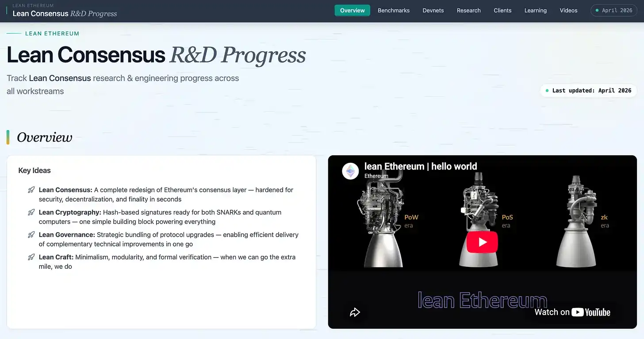Click the share arrow icon on the video
Image resolution: width=644 pixels, height=339 pixels.
tap(355, 312)
